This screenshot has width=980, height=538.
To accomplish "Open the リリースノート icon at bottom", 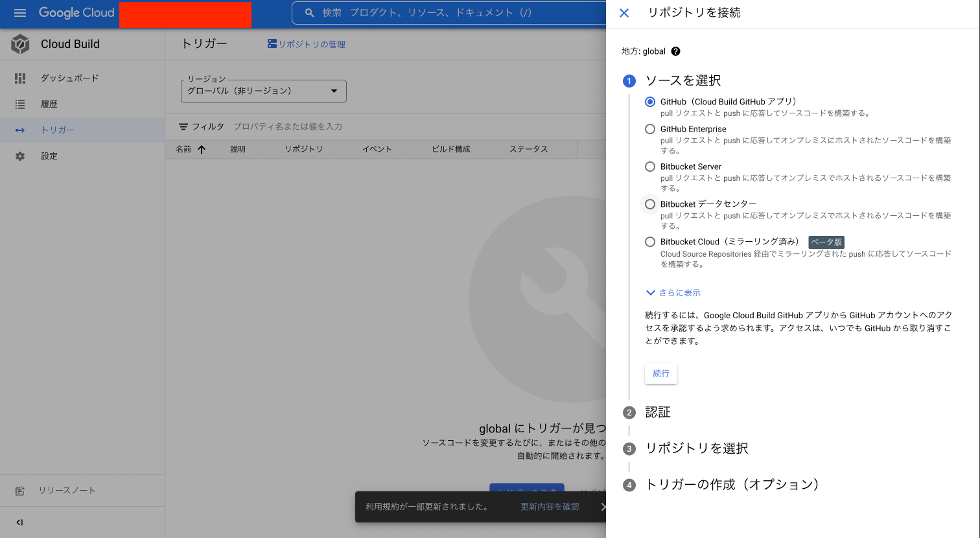I will [19, 491].
